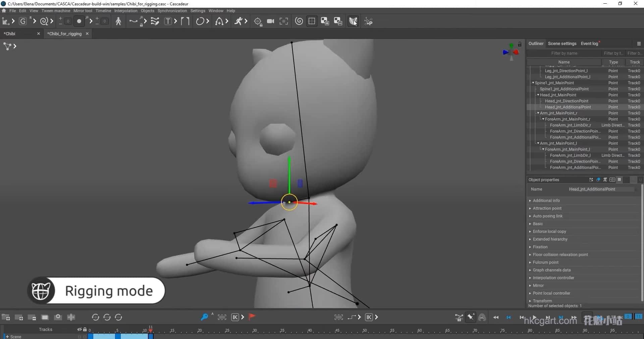Click the focus frame selection icon
Screen dimensions: 644x339
tap(284, 21)
